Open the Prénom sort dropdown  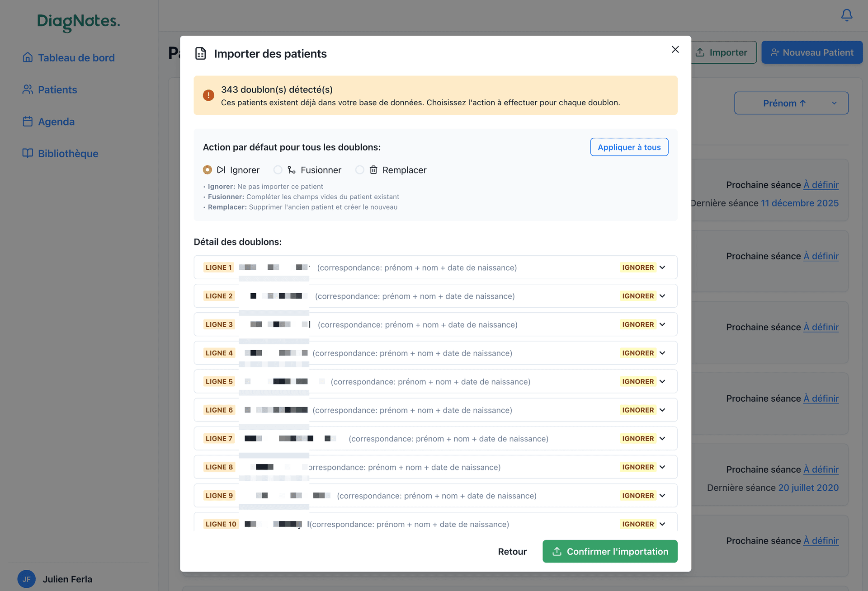pyautogui.click(x=791, y=103)
